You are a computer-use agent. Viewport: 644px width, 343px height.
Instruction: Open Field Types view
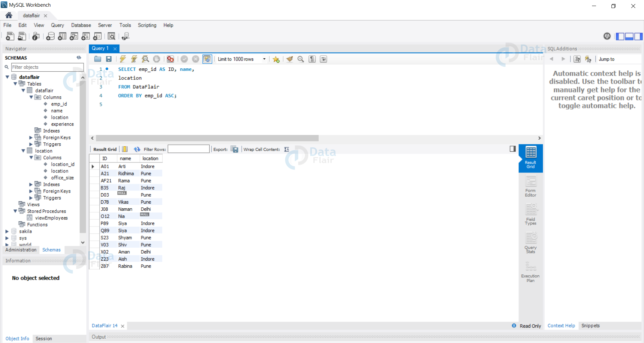point(531,214)
